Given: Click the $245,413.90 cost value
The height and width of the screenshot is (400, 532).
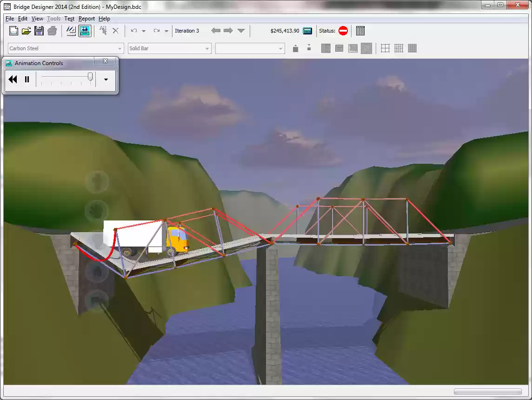Looking at the screenshot, I should tap(285, 31).
